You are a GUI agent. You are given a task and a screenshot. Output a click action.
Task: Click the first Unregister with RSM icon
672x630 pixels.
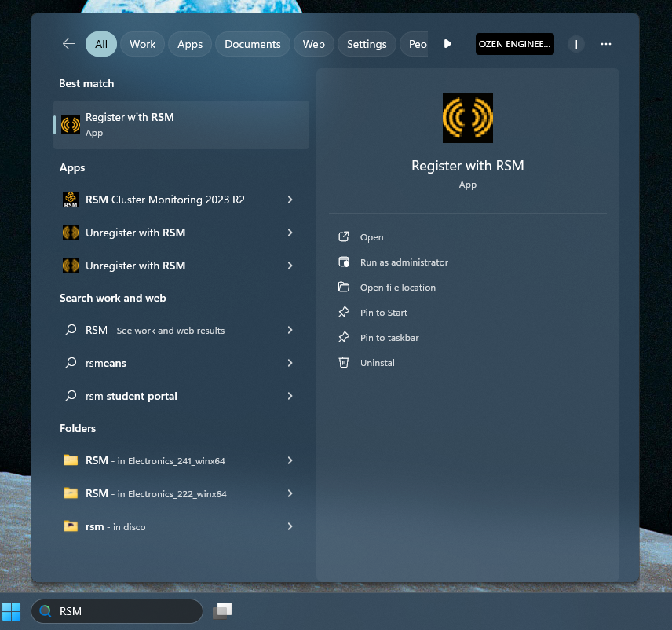tap(71, 233)
